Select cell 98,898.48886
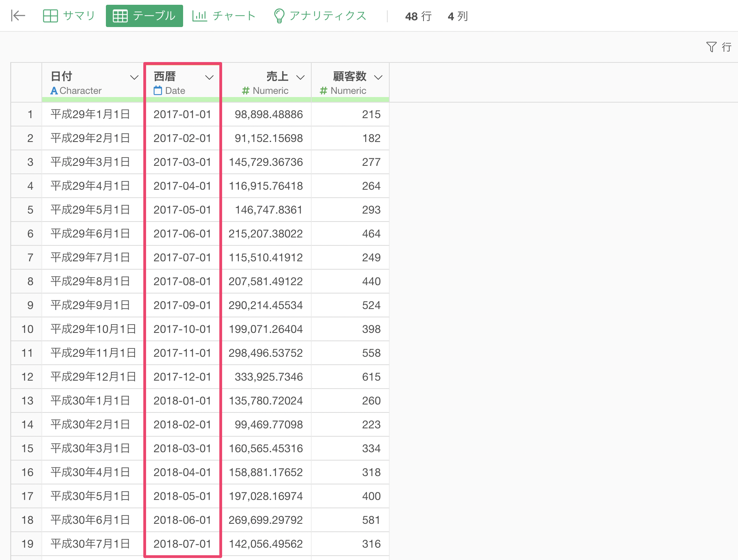Image resolution: width=738 pixels, height=560 pixels. pos(266,114)
